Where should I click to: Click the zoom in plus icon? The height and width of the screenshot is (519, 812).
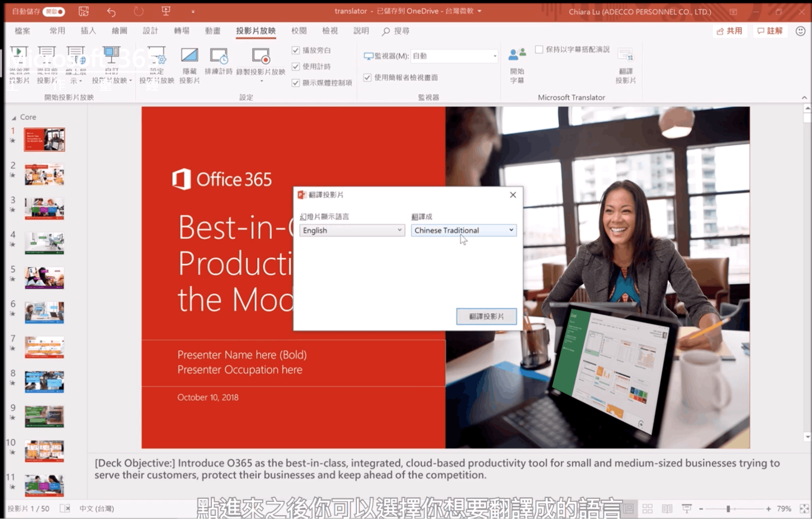click(x=768, y=508)
